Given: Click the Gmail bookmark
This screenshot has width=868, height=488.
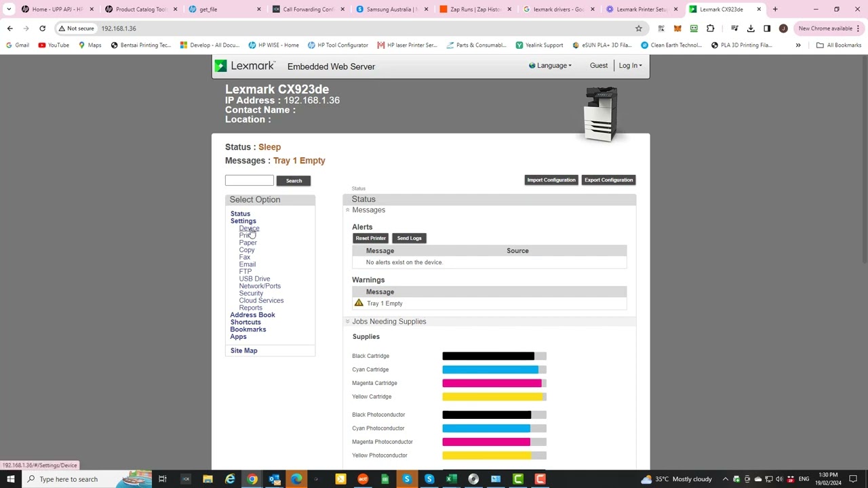Looking at the screenshot, I should pos(18,45).
